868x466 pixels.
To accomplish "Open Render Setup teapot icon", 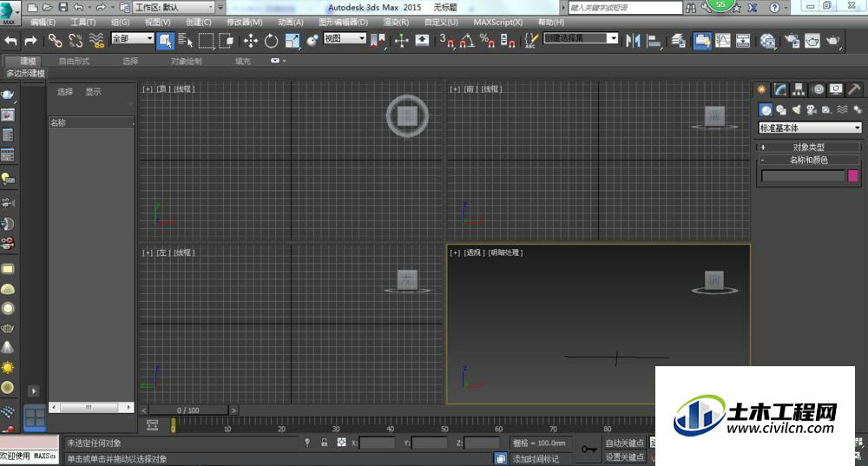I will click(x=792, y=41).
